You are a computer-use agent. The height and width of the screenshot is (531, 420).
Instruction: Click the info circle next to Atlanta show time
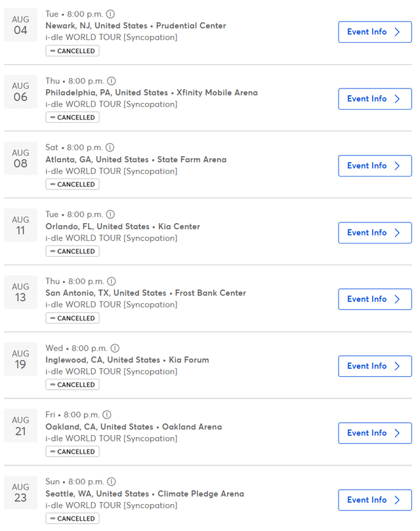click(x=110, y=148)
